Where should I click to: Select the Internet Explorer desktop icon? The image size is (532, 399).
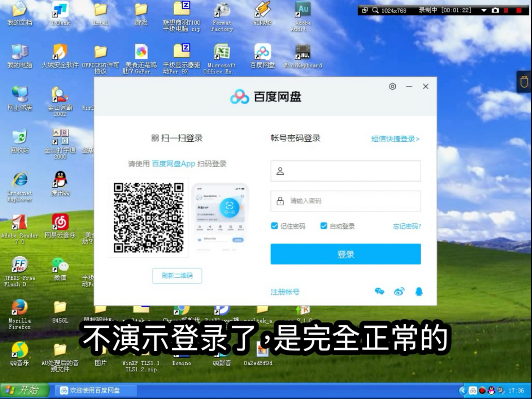point(20,187)
